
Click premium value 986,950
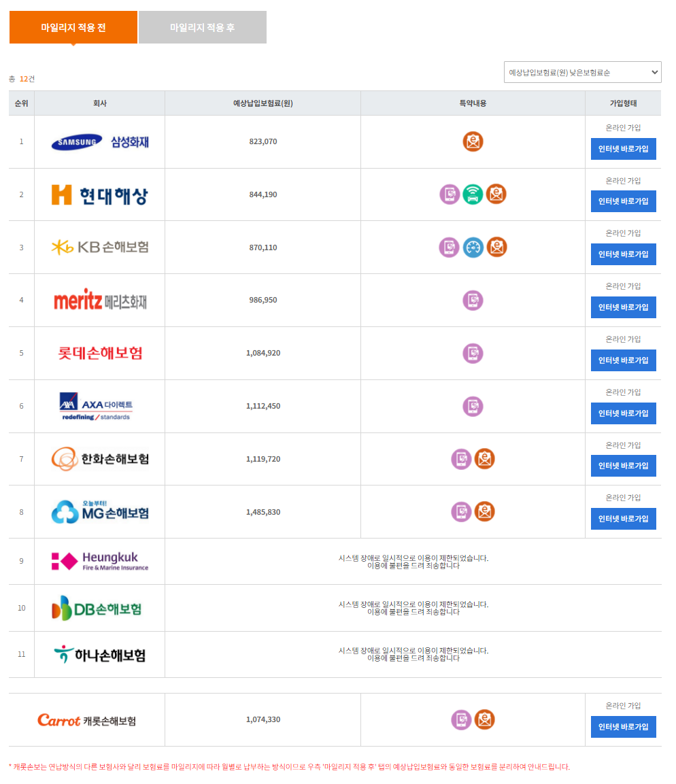click(x=263, y=300)
